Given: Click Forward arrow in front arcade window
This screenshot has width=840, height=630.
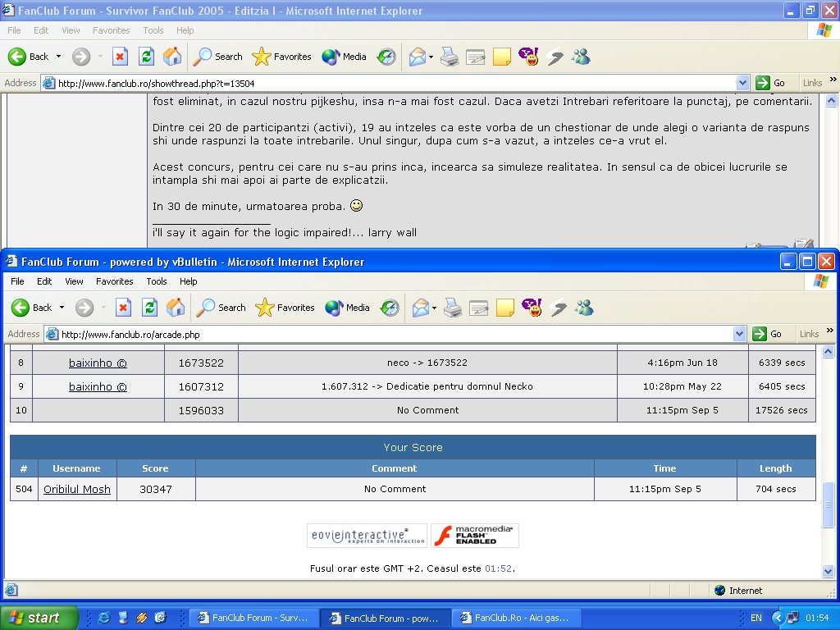Looking at the screenshot, I should click(84, 308).
